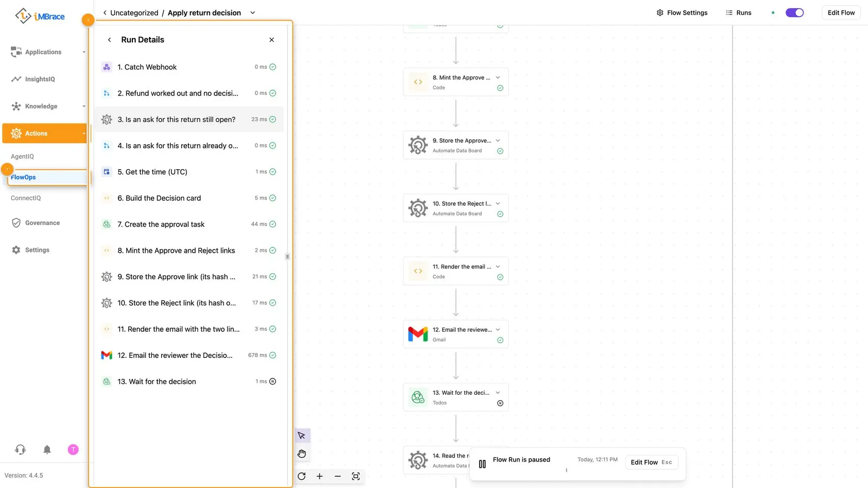868x488 pixels.
Task: Click the Gmail icon on node 12
Action: (x=418, y=334)
